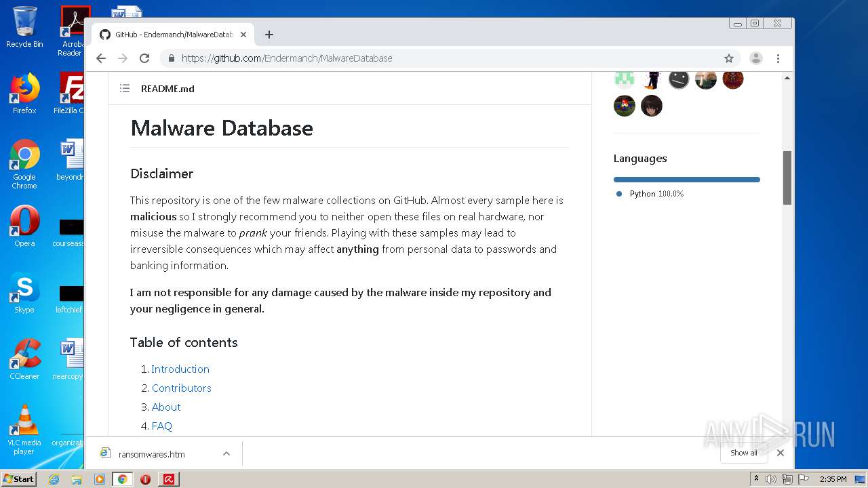Click the site padlock security icon
This screenshot has height=488, width=868.
[172, 58]
